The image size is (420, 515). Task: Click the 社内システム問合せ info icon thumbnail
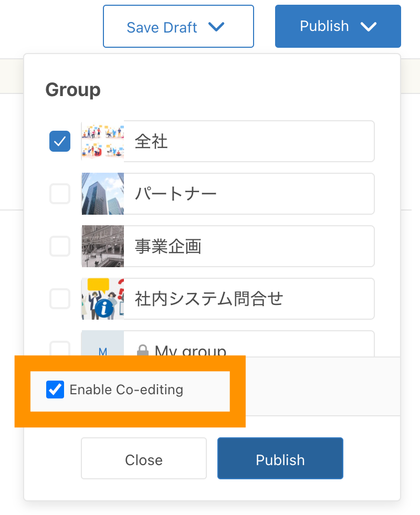point(103,299)
